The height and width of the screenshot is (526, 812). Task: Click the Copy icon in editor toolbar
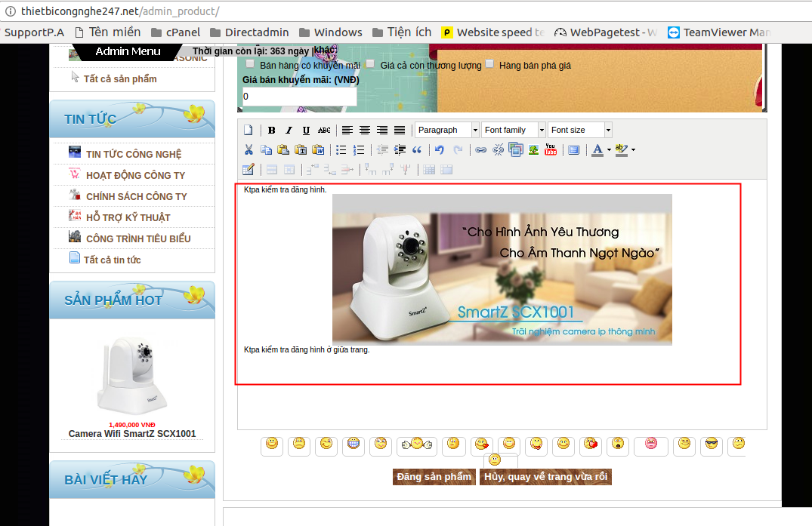click(x=266, y=150)
